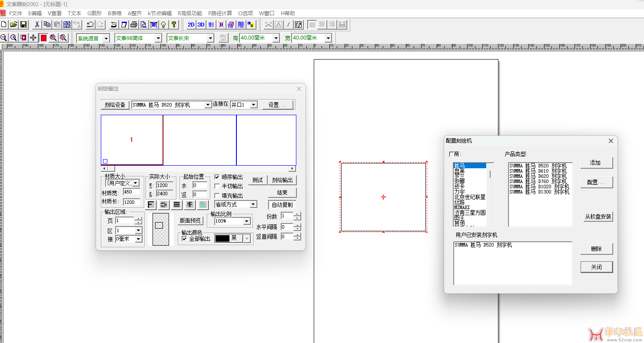Image resolution: width=644 pixels, height=343 pixels.
Task: Open the H帮助 menu
Action: [288, 13]
